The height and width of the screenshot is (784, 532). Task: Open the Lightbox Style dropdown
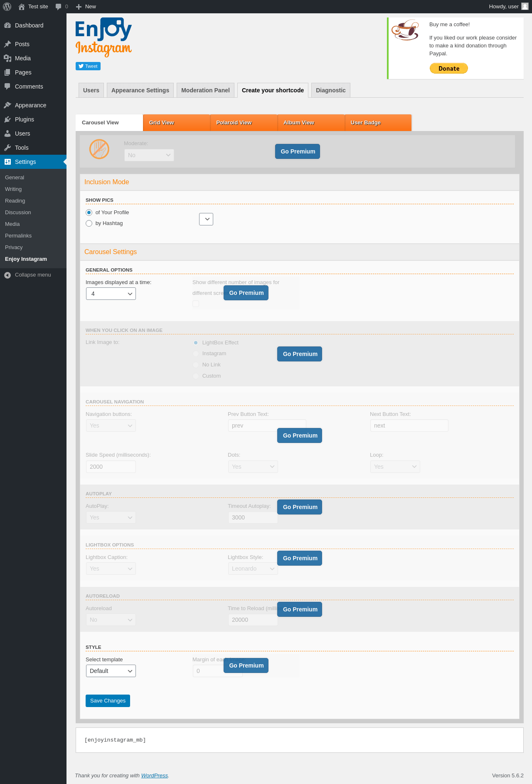click(x=253, y=569)
